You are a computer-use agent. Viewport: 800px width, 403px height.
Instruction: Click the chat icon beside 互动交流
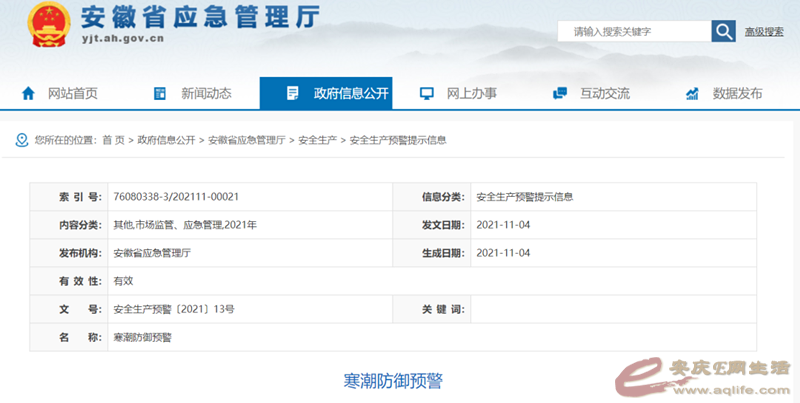[560, 93]
